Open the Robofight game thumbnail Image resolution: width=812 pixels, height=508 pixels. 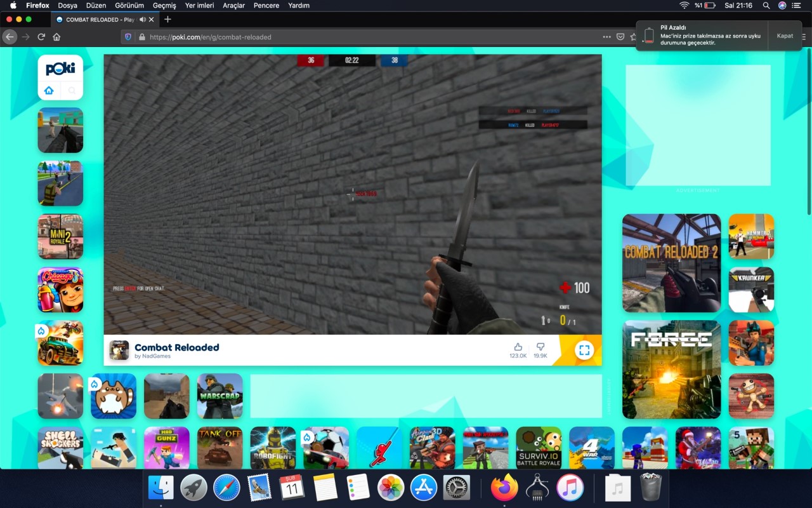click(273, 448)
